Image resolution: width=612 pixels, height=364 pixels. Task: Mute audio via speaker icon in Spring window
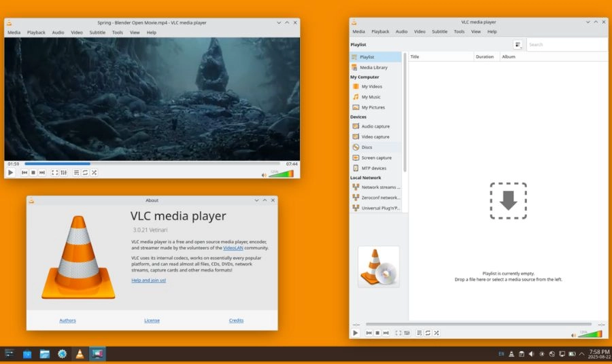[264, 175]
